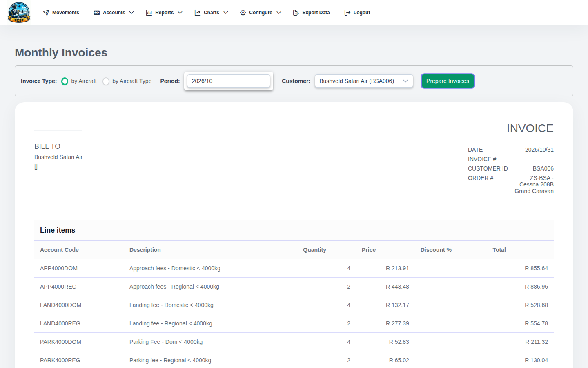Click the Total column header
Screen dimensions: 588x368
499,250
